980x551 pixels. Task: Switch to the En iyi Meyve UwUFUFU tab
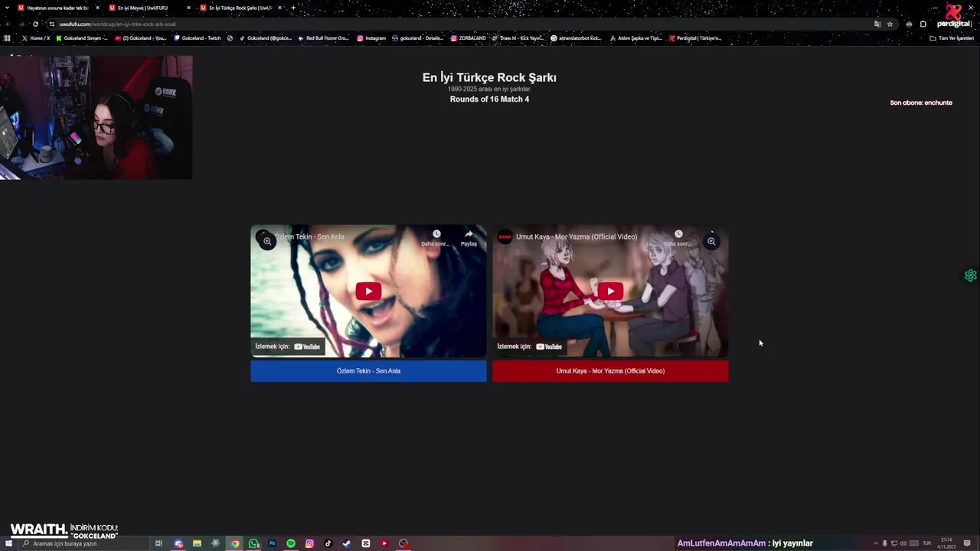pyautogui.click(x=144, y=8)
